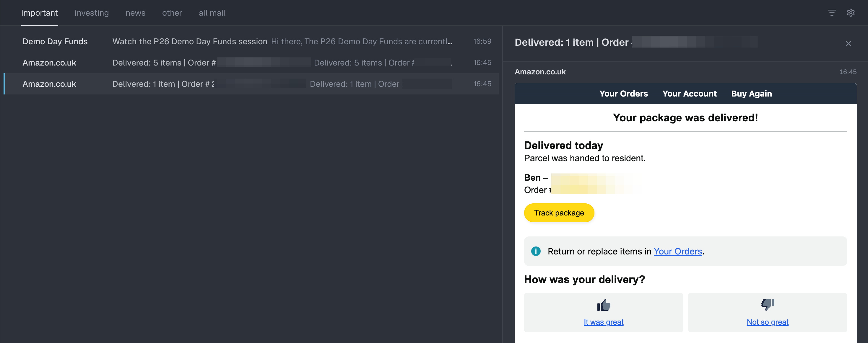
Task: Open Your Account in Amazon header
Action: click(x=690, y=94)
